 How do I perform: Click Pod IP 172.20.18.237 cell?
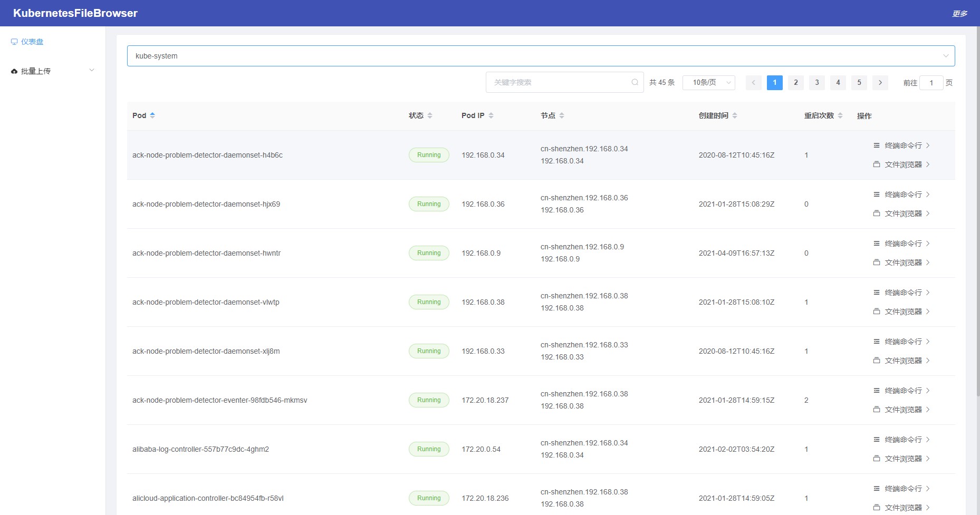pos(485,400)
